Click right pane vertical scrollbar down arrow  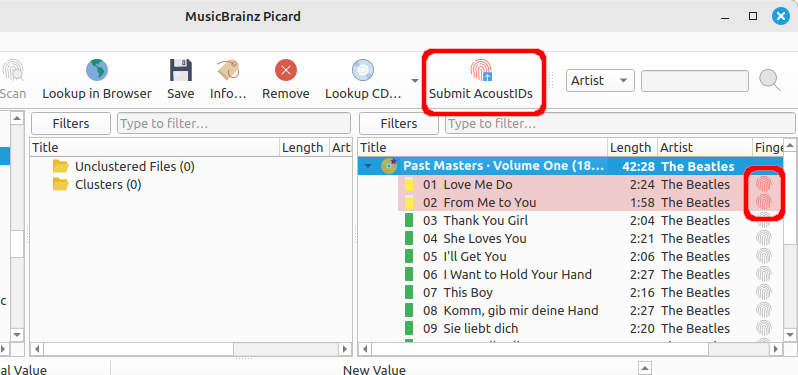[x=790, y=334]
